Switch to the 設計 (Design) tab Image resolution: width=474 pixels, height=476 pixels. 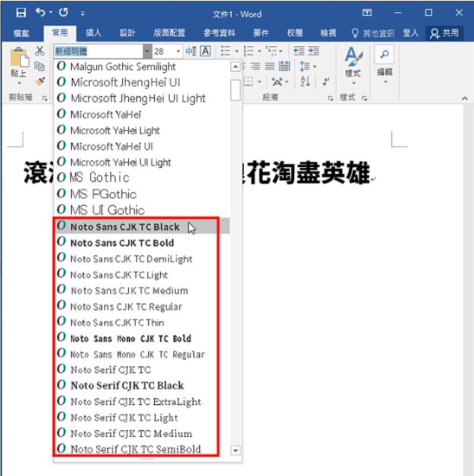point(127,33)
